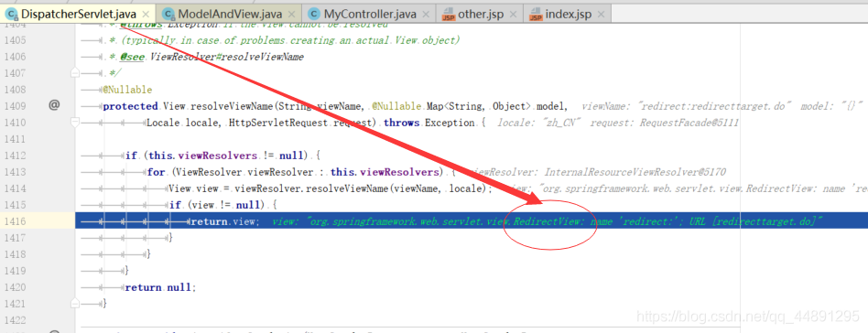The height and width of the screenshot is (333, 868).
Task: Collapse the Javadoc comment fold marker at line 1407
Action: point(75,72)
